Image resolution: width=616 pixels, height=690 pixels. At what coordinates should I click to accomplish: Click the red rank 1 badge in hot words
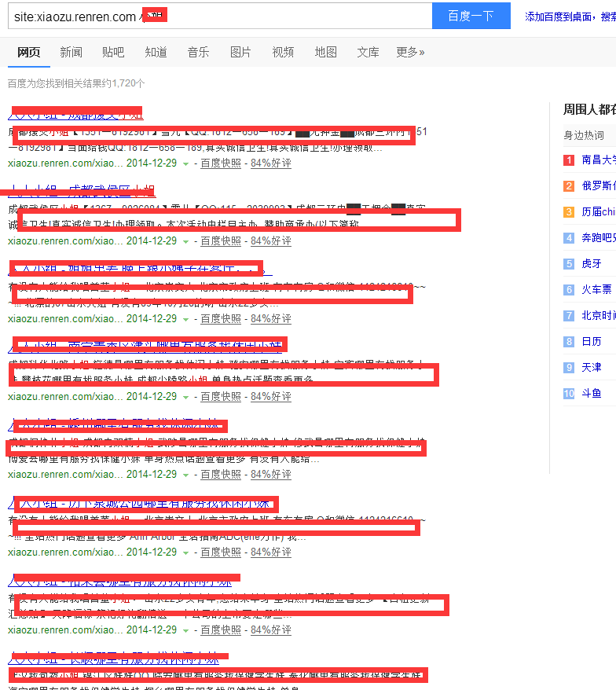coord(569,160)
